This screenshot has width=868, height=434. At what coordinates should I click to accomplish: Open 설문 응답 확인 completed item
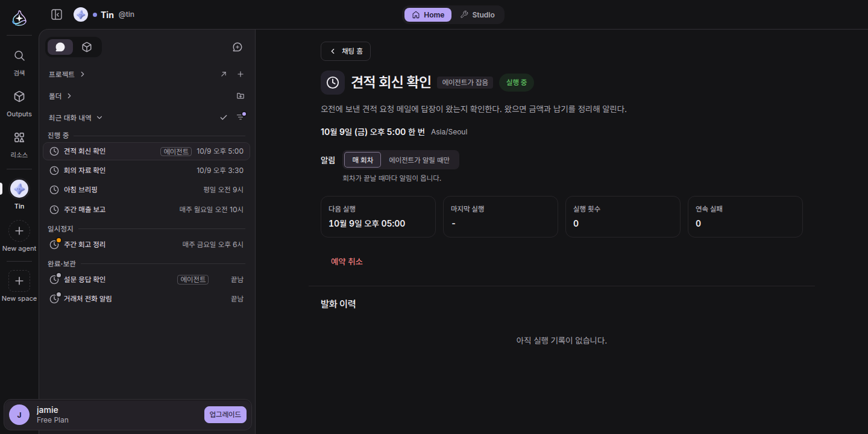(146, 280)
